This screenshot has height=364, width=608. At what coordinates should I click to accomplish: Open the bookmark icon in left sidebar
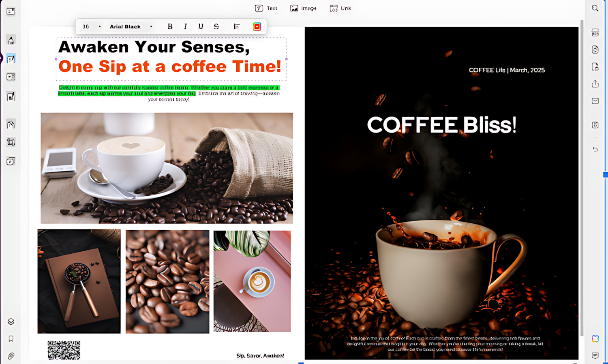[11, 339]
